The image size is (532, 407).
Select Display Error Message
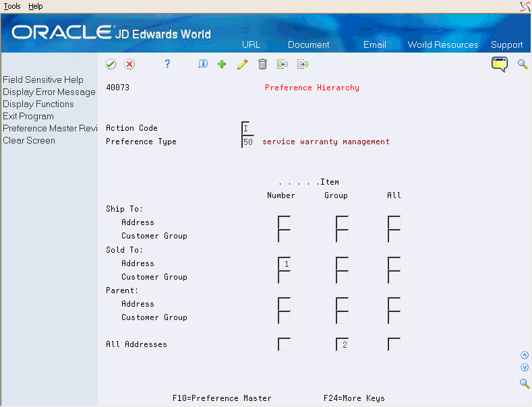click(x=49, y=92)
